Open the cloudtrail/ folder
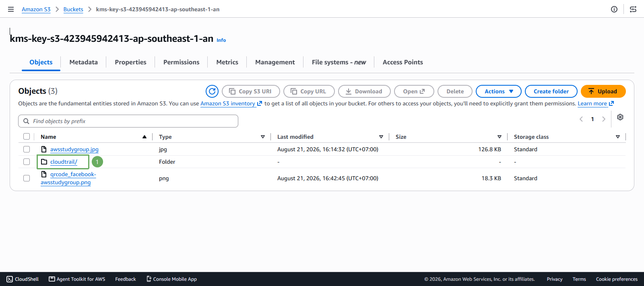This screenshot has height=286, width=644. click(x=64, y=162)
